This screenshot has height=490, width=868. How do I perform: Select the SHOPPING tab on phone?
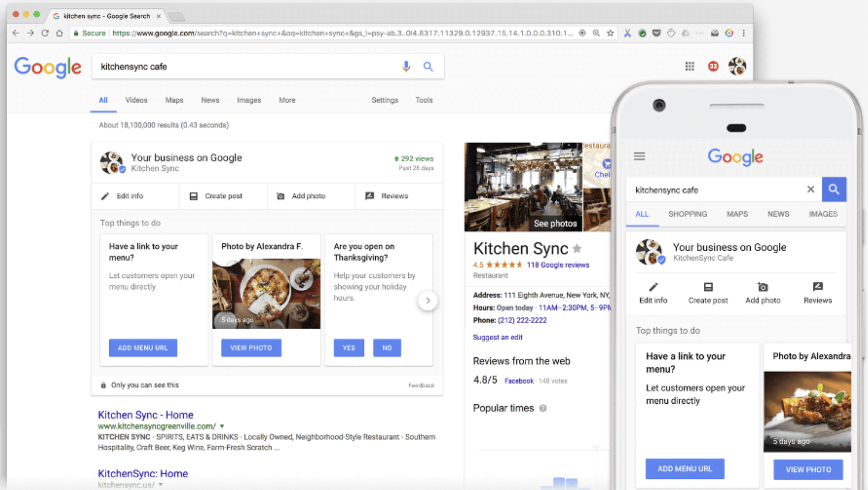687,214
